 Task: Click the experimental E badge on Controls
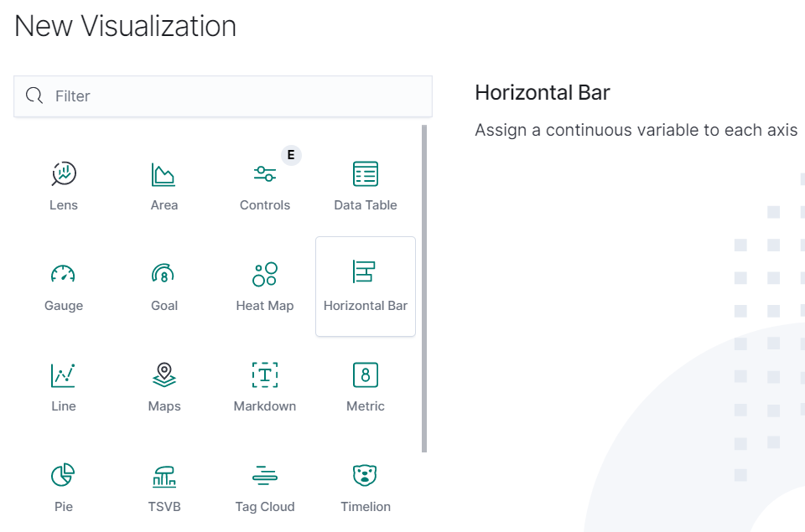[291, 155]
